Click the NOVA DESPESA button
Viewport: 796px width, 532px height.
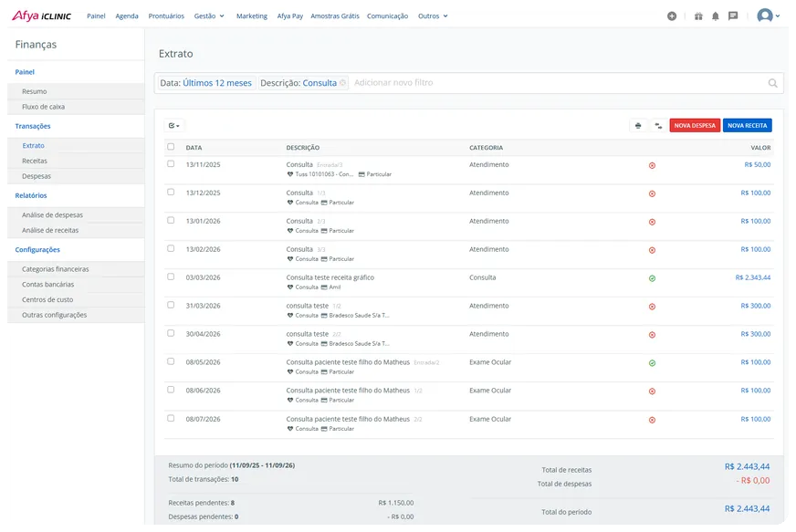pyautogui.click(x=695, y=125)
